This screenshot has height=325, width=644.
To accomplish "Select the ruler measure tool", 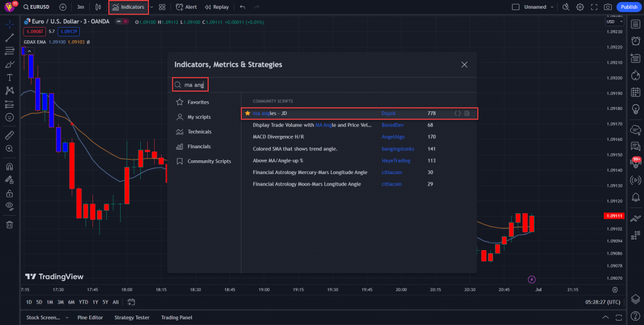I will coord(9,135).
